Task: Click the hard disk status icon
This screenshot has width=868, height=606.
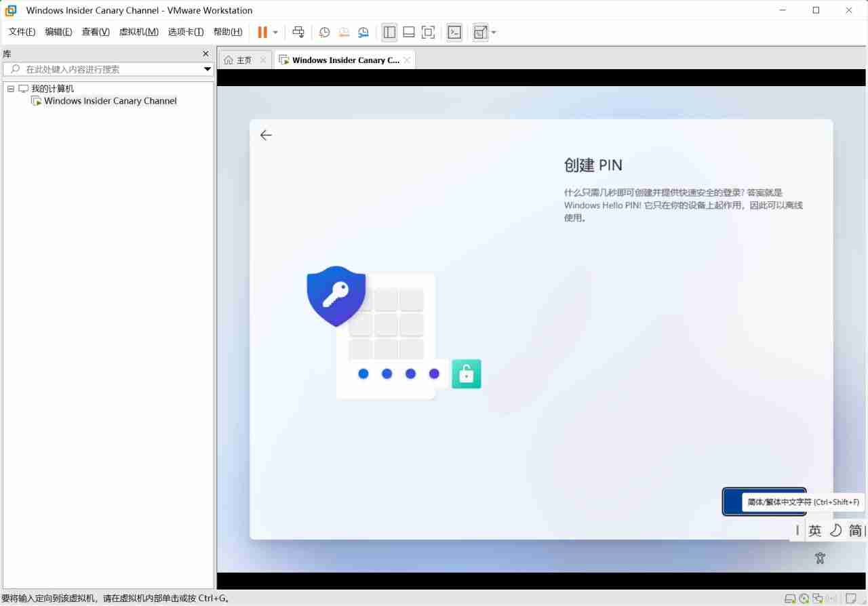Action: tap(790, 599)
